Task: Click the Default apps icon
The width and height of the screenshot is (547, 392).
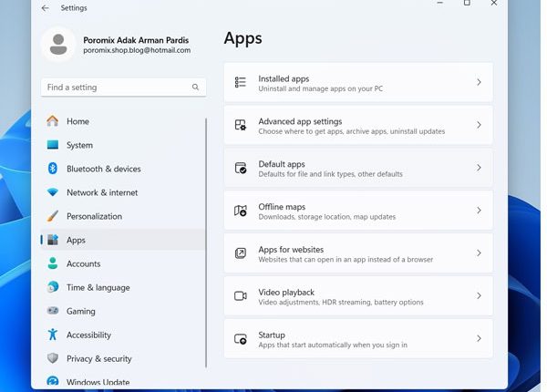Action: (x=241, y=168)
